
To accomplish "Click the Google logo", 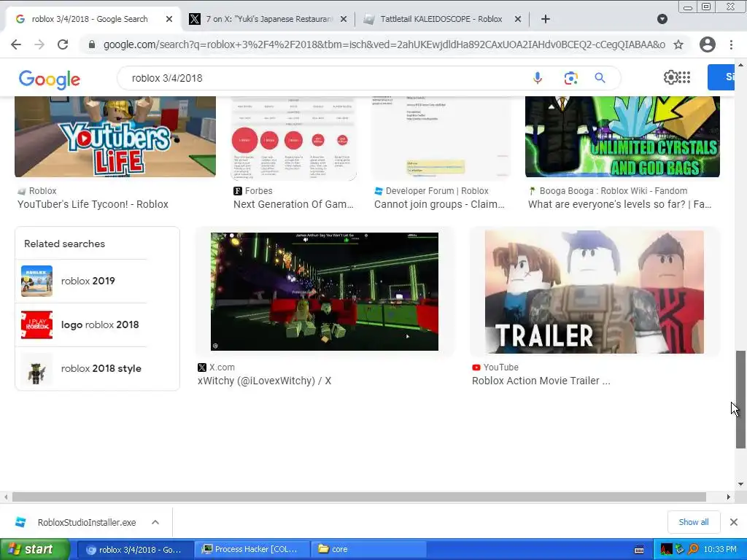I will (50, 79).
